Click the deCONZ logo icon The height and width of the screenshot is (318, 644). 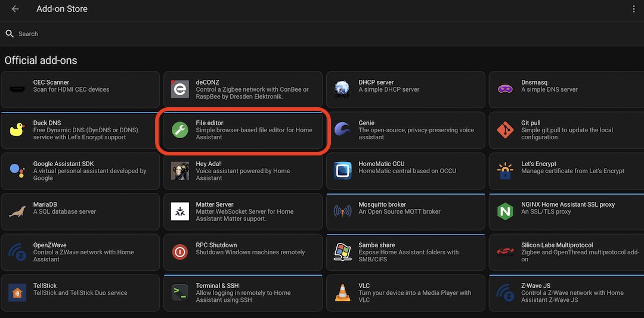click(x=180, y=89)
